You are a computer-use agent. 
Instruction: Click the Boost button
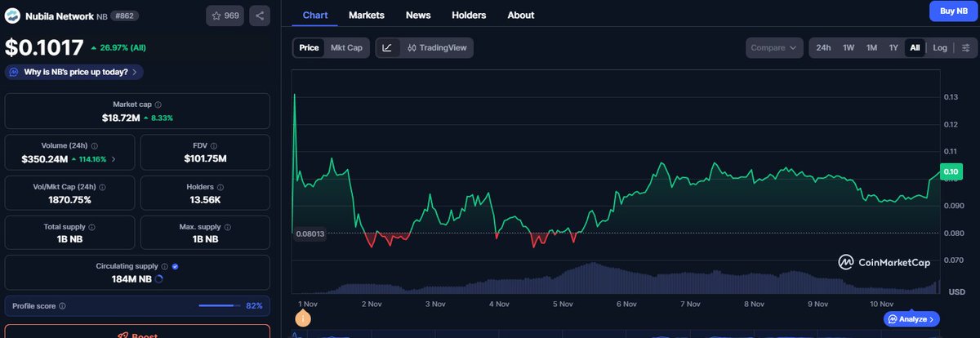137,333
